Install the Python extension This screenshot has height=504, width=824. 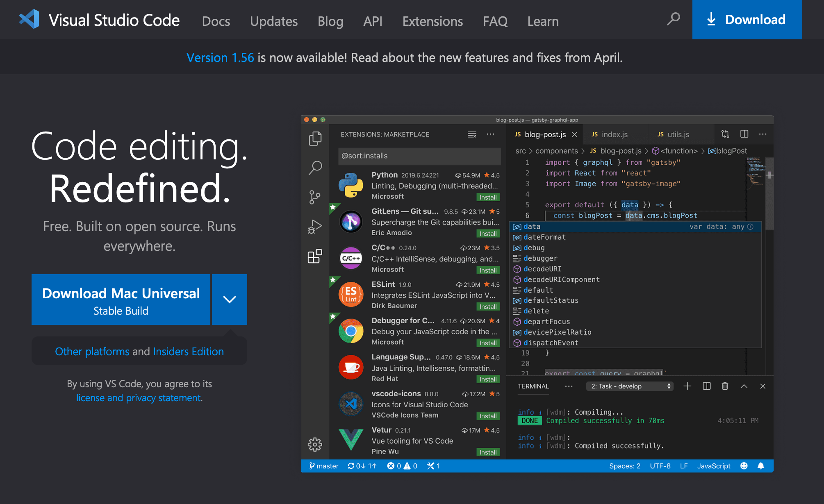point(488,197)
